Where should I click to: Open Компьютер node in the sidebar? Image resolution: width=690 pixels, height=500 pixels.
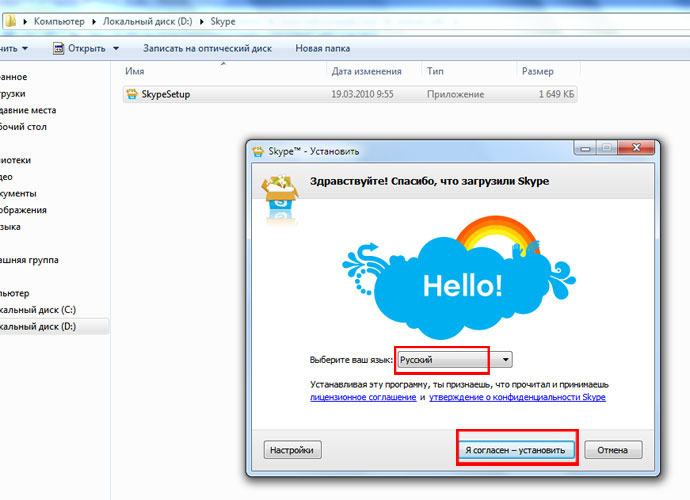(x=15, y=293)
